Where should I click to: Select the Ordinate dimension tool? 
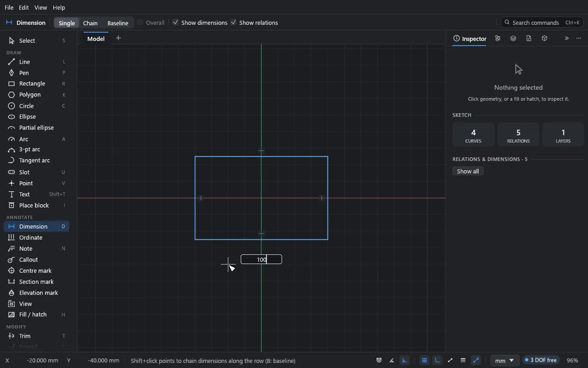tap(37, 237)
